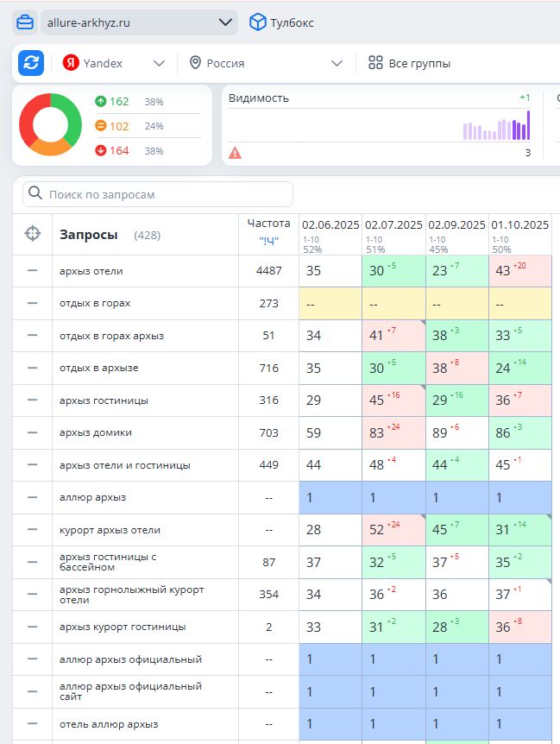
Task: Click Видимость visibility bar chart
Action: click(496, 127)
